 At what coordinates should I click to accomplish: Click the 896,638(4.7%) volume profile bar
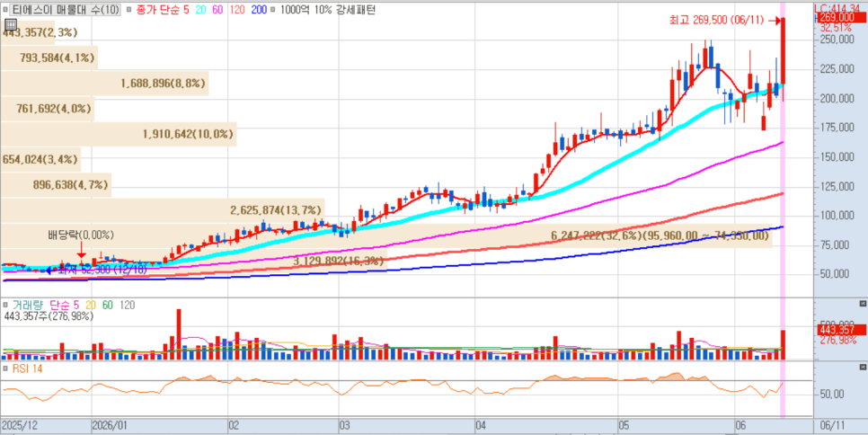tap(56, 185)
